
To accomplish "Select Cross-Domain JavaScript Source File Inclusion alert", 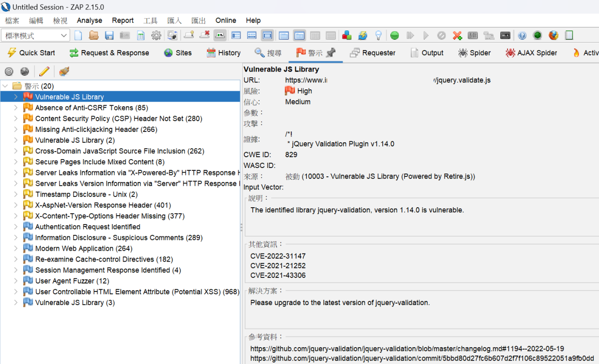I will pyautogui.click(x=120, y=151).
